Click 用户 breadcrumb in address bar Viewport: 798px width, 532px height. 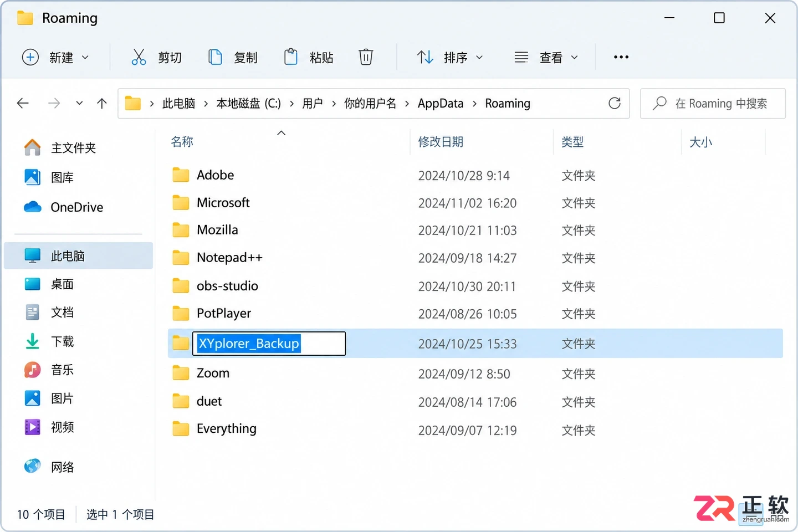[313, 104]
